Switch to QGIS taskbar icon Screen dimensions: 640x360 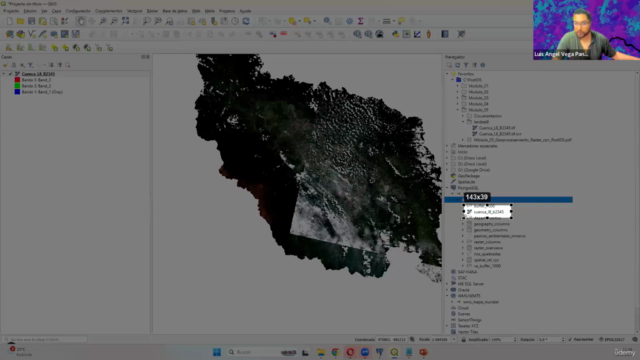(394, 352)
